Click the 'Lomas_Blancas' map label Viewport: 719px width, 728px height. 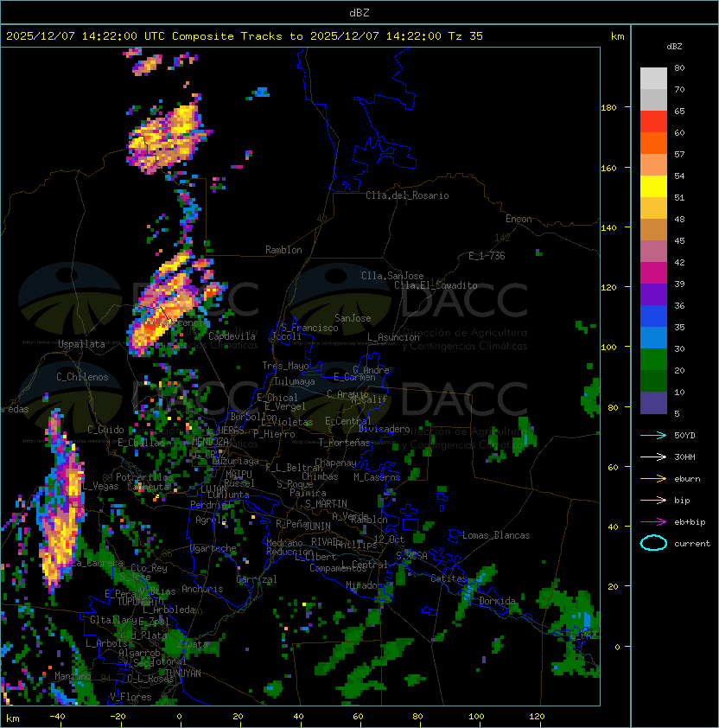496,535
